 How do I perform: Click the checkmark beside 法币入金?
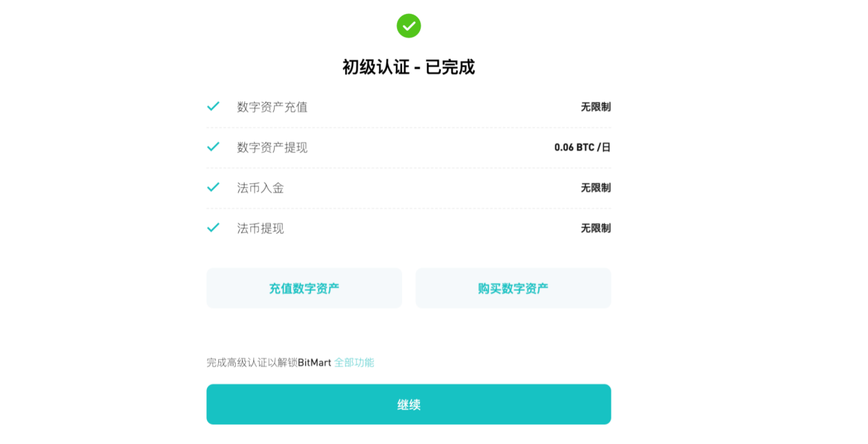pyautogui.click(x=213, y=187)
